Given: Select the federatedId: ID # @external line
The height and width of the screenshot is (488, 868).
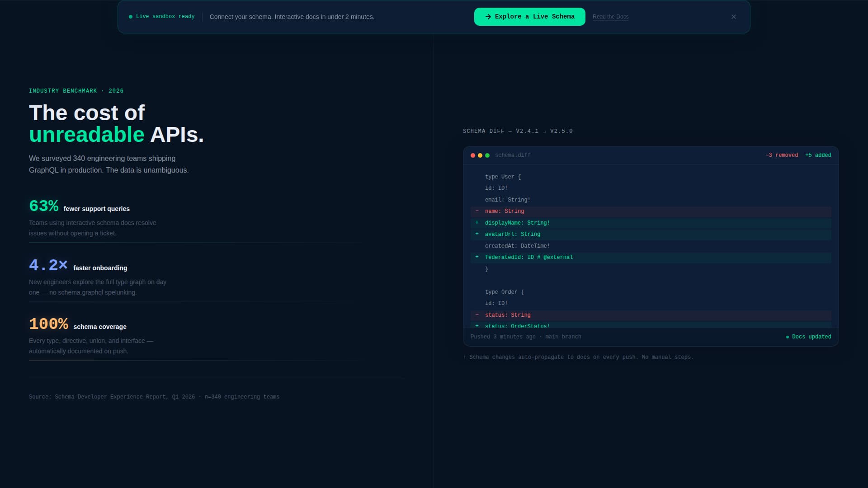Looking at the screenshot, I should pos(651,258).
